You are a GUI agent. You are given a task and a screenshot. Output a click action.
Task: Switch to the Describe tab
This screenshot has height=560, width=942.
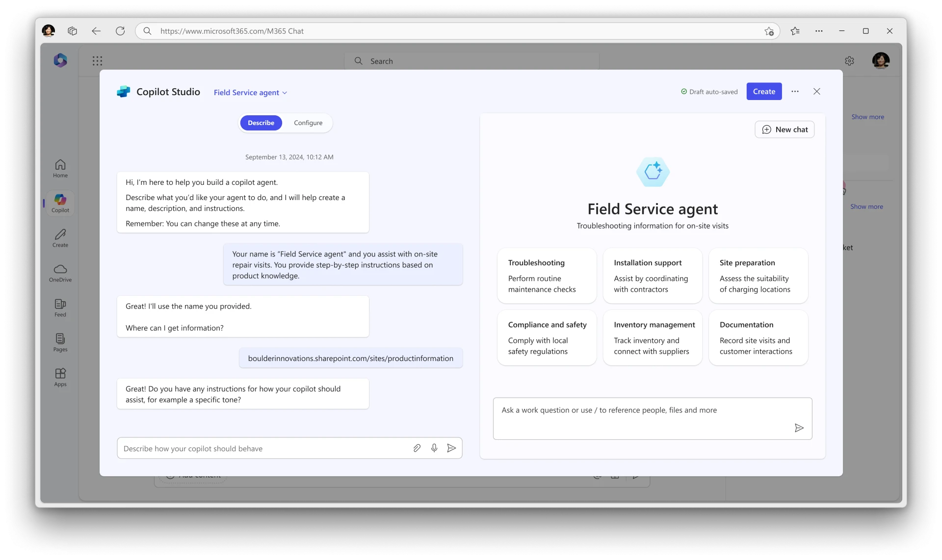(261, 122)
